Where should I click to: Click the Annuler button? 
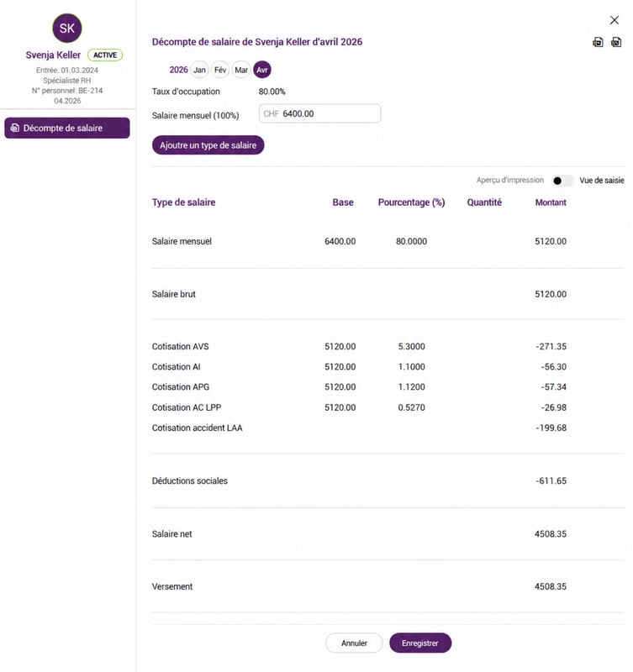354,643
